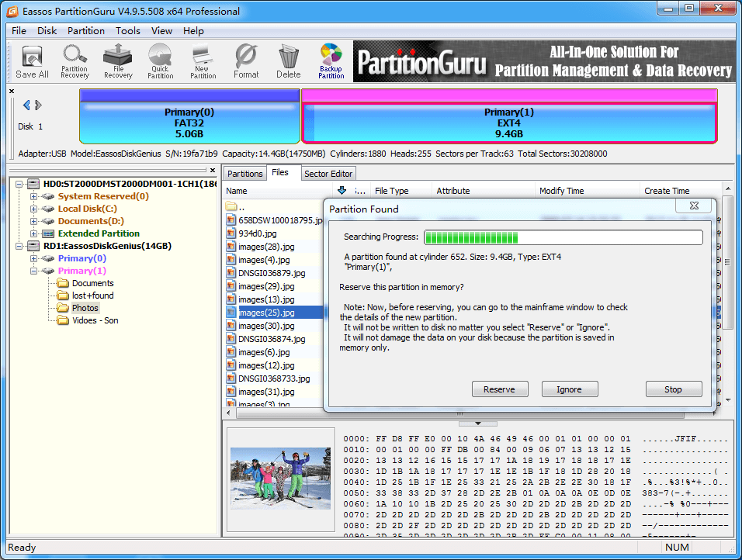Click the Stop button

pyautogui.click(x=674, y=389)
